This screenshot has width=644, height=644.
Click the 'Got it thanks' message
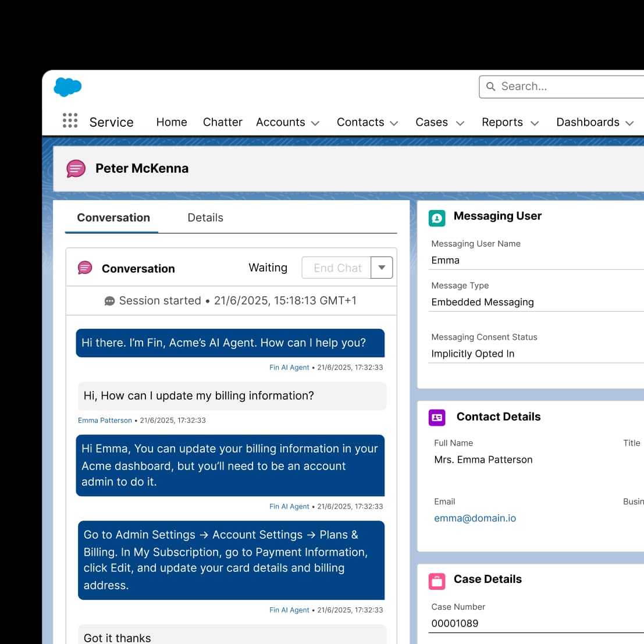pos(232,635)
